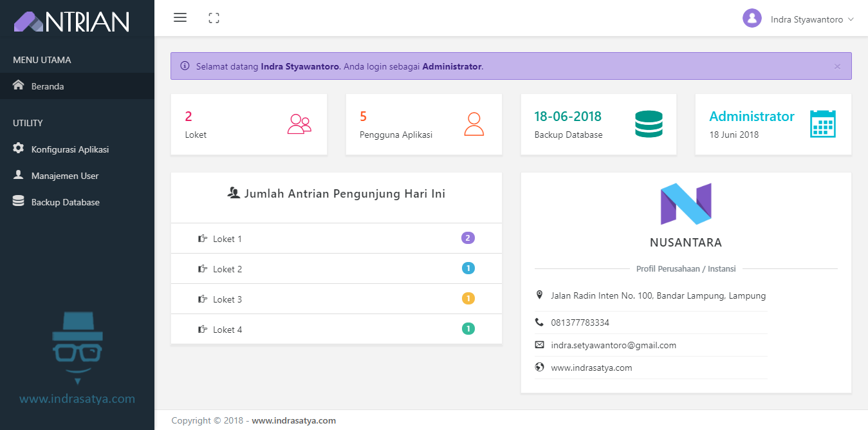Click the www.indrasatya.com website link under Nusantara profile
868x430 pixels.
(x=591, y=368)
